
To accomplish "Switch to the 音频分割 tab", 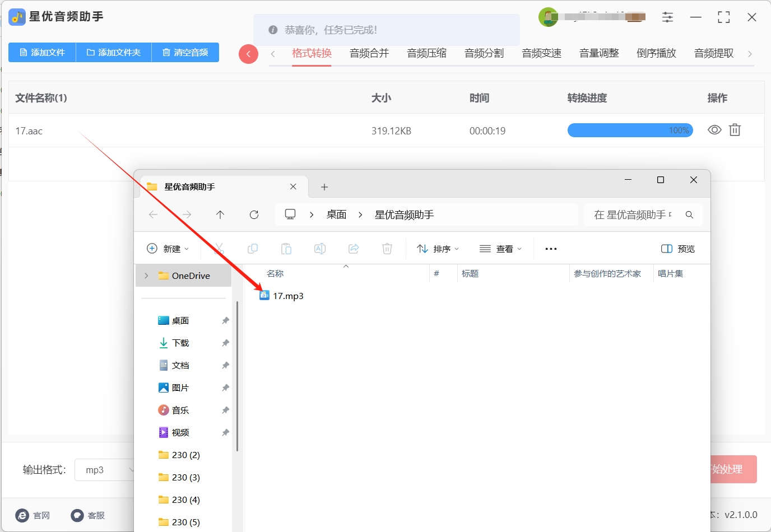I will (x=484, y=53).
